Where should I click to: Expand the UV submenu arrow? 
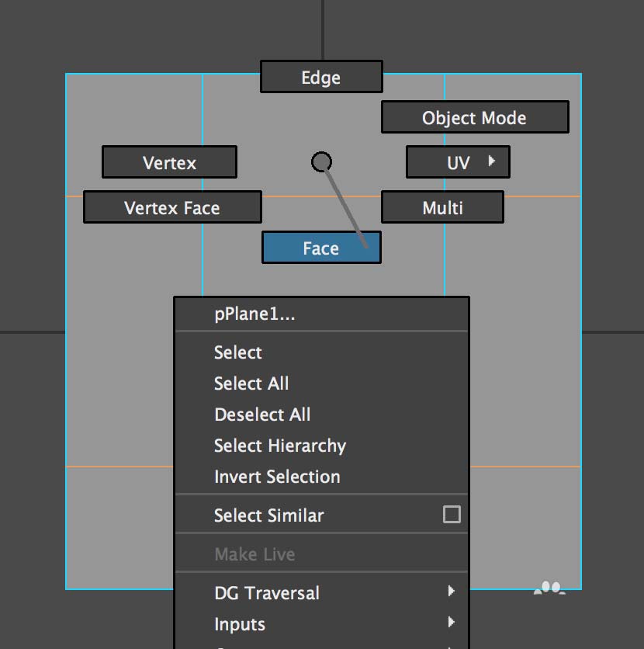click(492, 162)
